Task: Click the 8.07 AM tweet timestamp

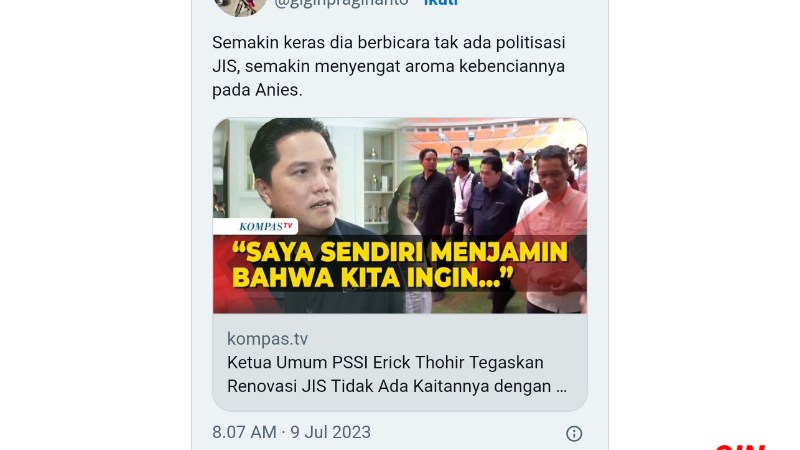Action: 244,432
